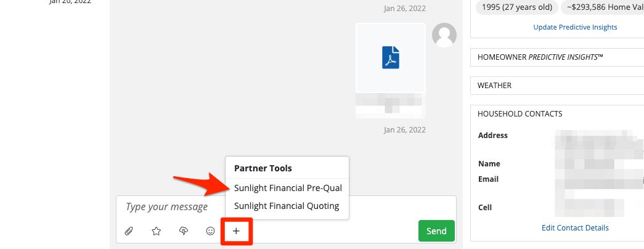Click the paperclip attachment icon
This screenshot has width=644, height=249.
(129, 231)
